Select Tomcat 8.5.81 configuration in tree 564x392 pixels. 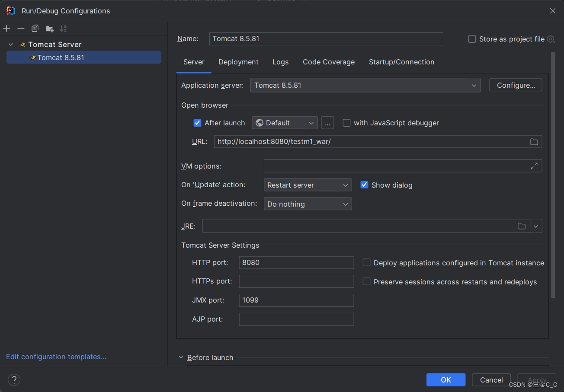84,57
